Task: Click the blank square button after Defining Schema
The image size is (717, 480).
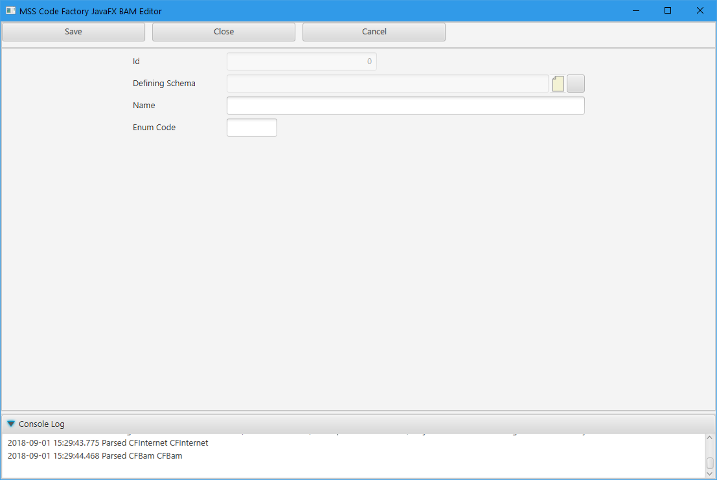Action: 576,84
